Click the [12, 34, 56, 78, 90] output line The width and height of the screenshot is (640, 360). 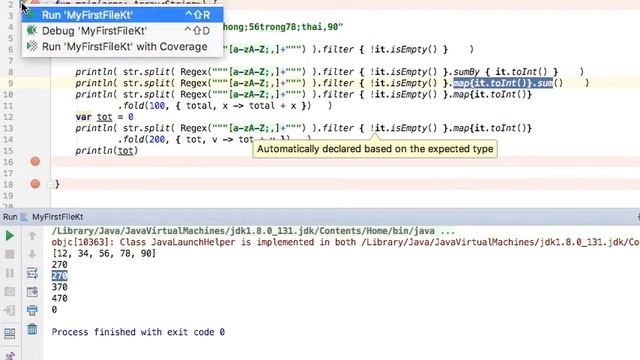point(104,253)
